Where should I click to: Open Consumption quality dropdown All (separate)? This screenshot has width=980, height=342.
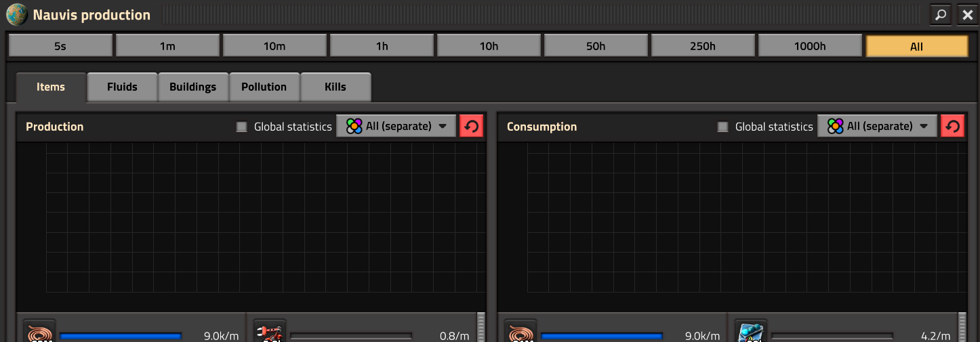pos(877,126)
